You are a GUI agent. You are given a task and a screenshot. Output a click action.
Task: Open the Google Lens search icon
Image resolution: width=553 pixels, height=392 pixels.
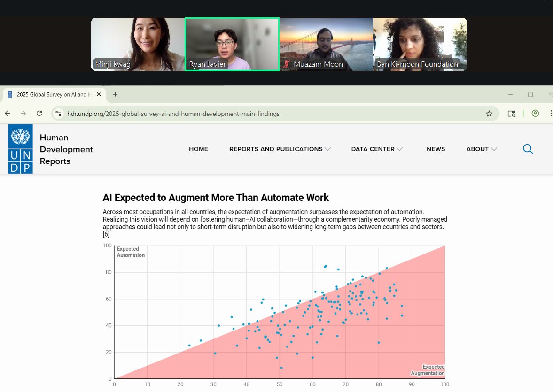click(511, 114)
